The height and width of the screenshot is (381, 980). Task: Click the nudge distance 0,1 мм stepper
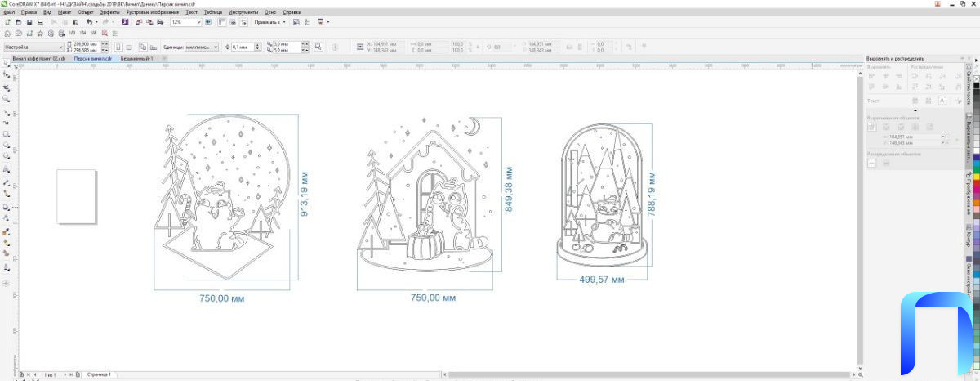click(258, 47)
